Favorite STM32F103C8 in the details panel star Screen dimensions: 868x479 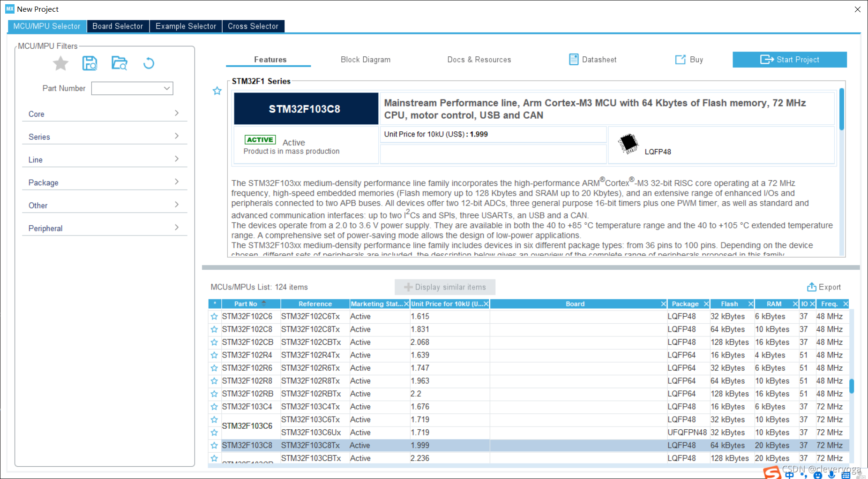[217, 91]
